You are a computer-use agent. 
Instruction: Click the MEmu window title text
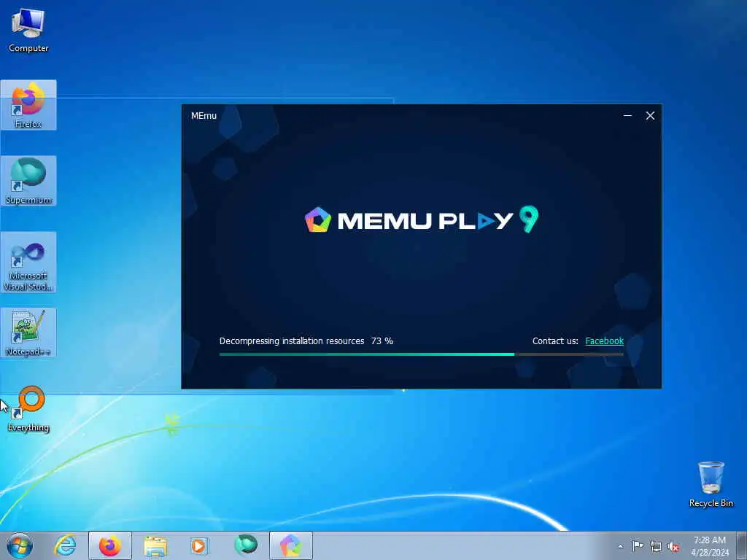[204, 116]
